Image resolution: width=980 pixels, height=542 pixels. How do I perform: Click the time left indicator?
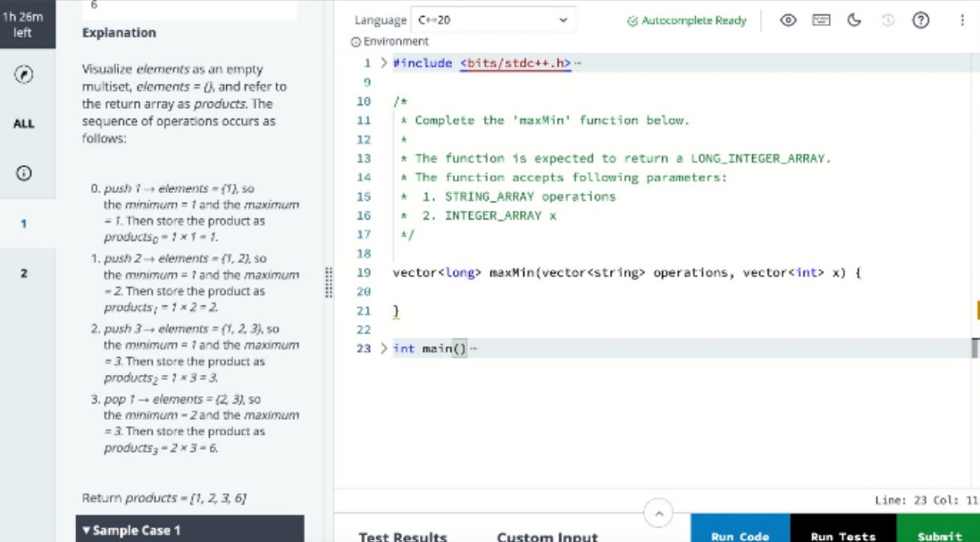(x=23, y=24)
